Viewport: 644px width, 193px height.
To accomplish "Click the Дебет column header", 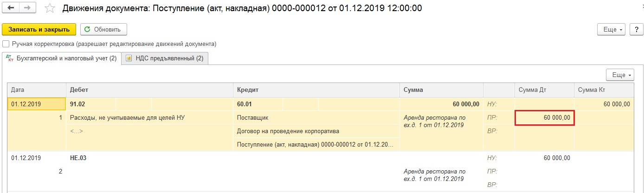I will click(149, 90).
